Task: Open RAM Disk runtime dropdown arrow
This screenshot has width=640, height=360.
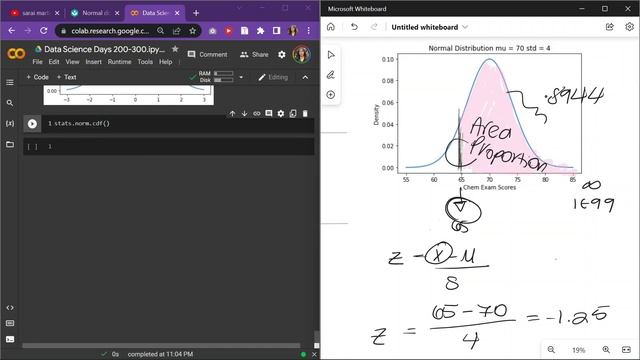Action: (x=241, y=77)
